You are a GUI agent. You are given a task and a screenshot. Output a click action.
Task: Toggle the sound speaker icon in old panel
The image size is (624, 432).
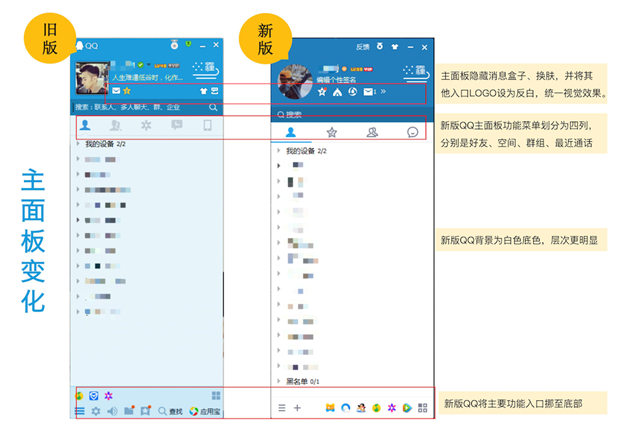tap(112, 411)
